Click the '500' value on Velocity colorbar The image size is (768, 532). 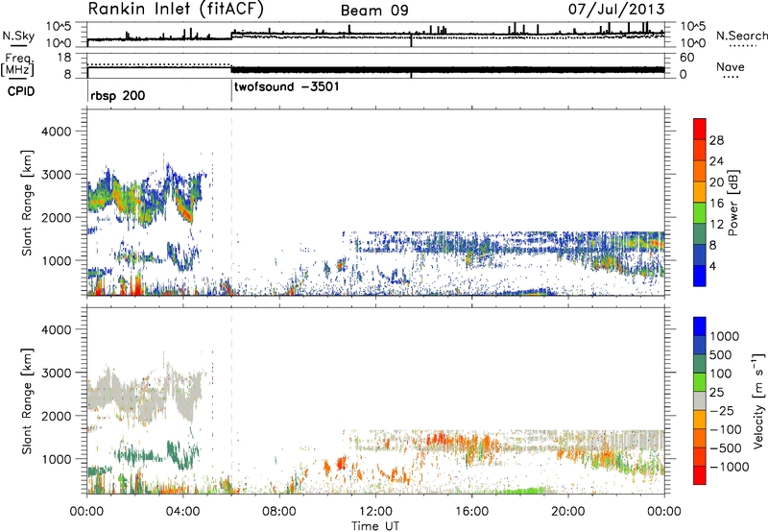721,355
